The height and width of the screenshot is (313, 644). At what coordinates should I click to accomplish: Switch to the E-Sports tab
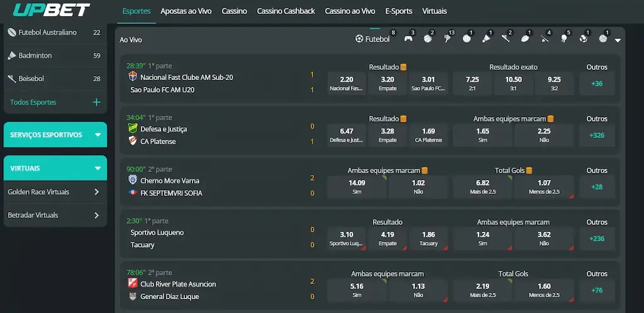pos(399,11)
